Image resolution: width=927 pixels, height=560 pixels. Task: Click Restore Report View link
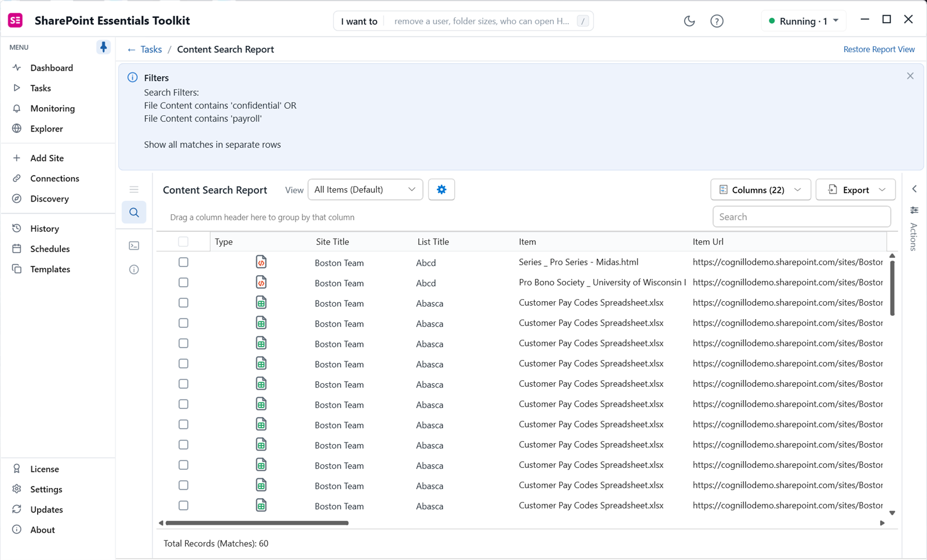879,49
